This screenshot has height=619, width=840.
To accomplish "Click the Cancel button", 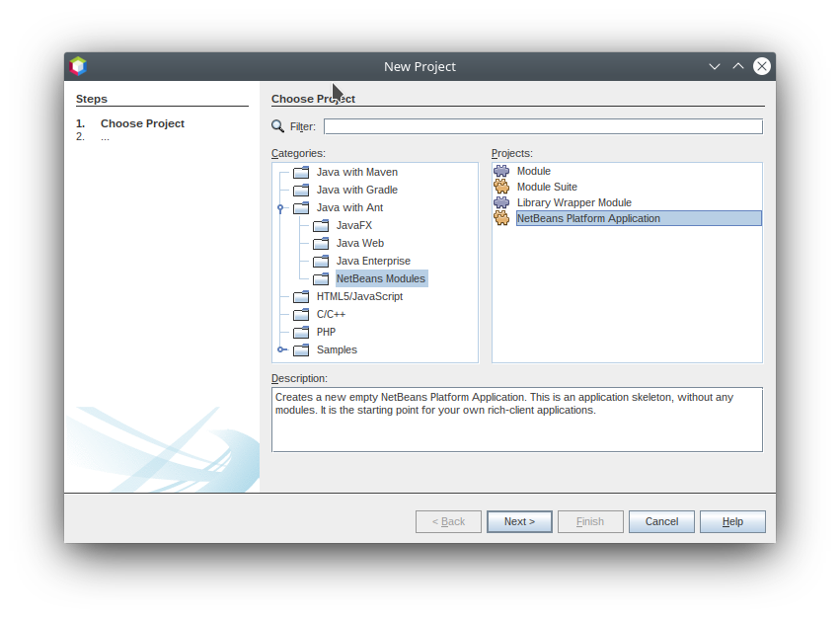I will 661,521.
